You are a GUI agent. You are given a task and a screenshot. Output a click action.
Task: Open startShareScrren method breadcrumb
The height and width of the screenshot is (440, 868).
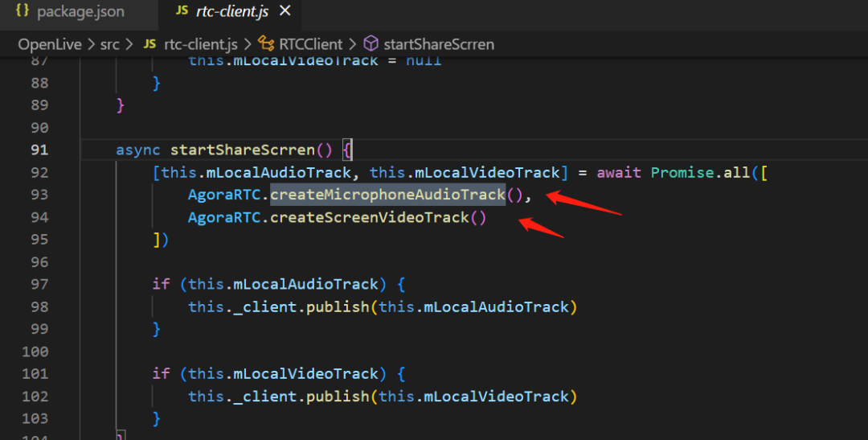click(x=439, y=44)
